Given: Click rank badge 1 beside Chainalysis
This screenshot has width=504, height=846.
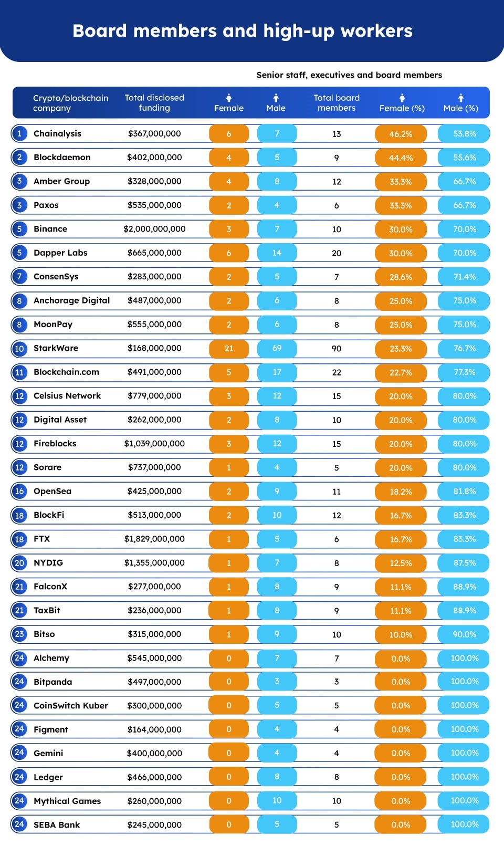Looking at the screenshot, I should tap(19, 133).
